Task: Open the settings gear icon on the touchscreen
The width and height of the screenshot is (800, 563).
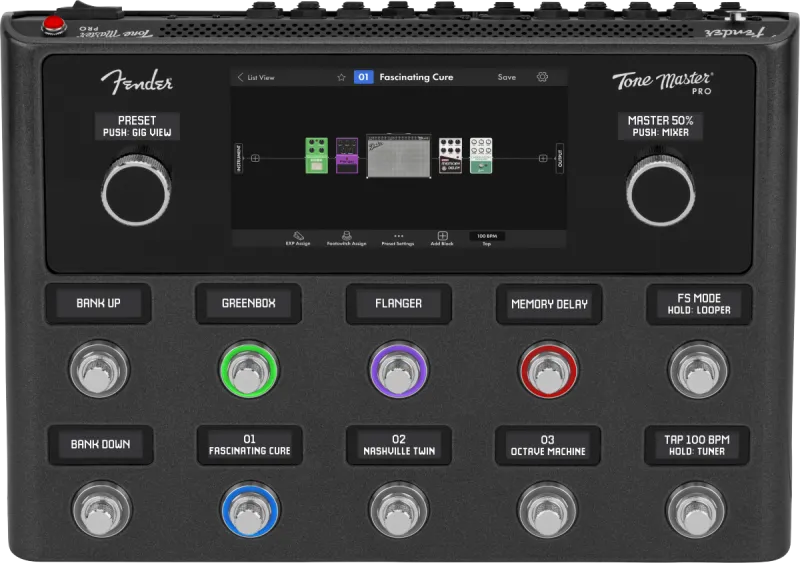Action: tap(542, 77)
